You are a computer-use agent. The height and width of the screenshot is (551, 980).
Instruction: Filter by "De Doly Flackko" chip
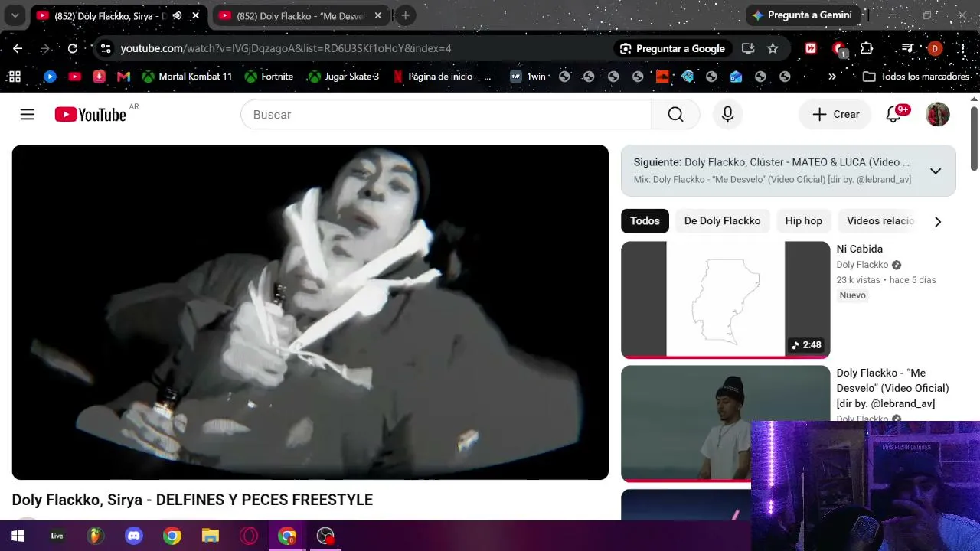click(722, 221)
